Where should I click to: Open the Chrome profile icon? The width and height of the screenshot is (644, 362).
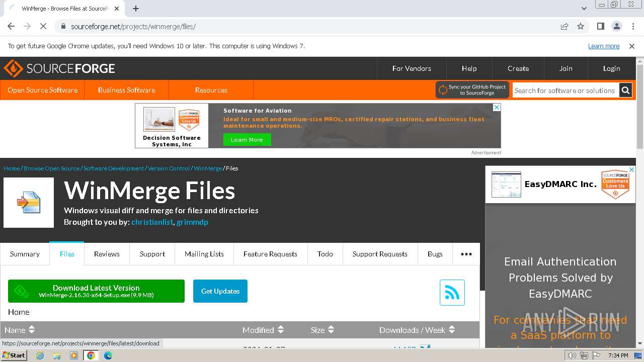pos(616,26)
